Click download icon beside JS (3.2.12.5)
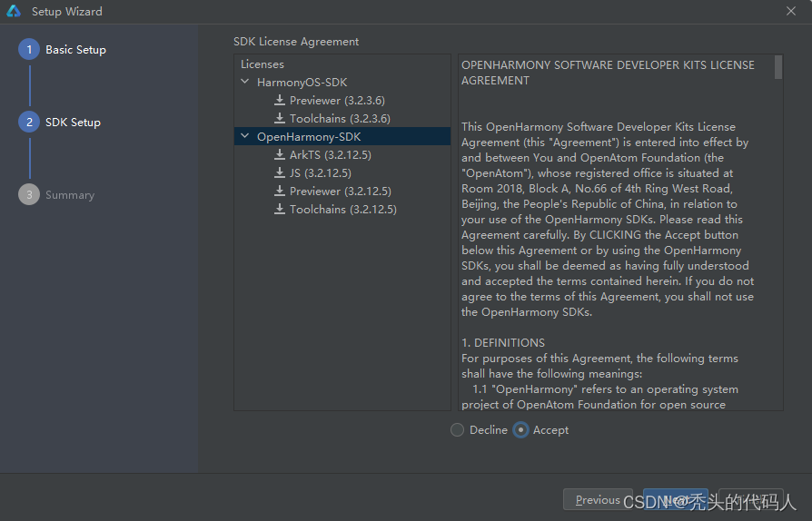Viewport: 812px width, 521px height. click(280, 172)
